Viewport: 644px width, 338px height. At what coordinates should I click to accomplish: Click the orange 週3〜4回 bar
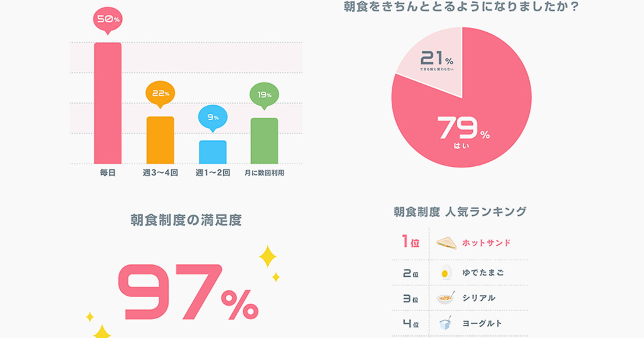[x=160, y=140]
